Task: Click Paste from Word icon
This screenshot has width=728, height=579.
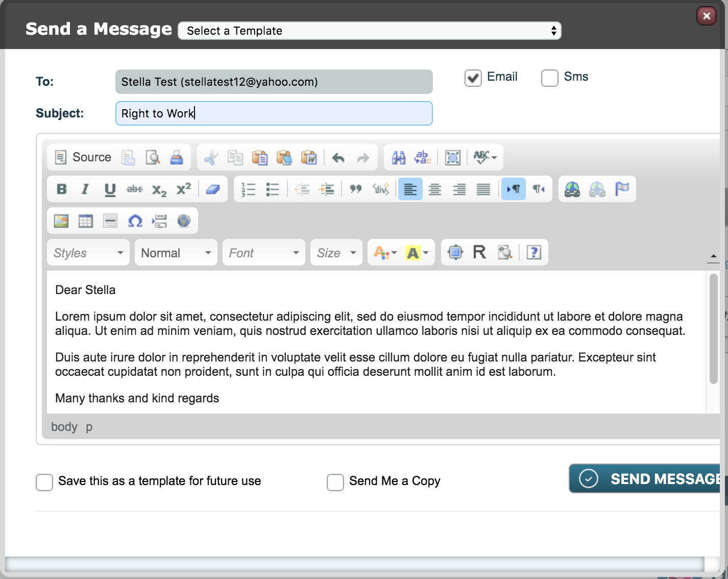Action: tap(309, 157)
